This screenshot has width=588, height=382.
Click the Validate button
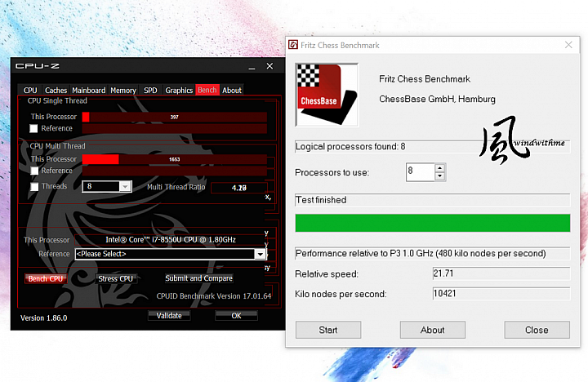click(169, 316)
